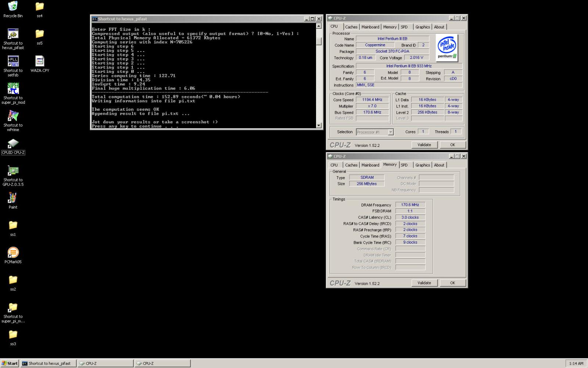Viewport: 588px width, 368px height.
Task: Click the console scrollbar up arrow
Action: coord(319,26)
